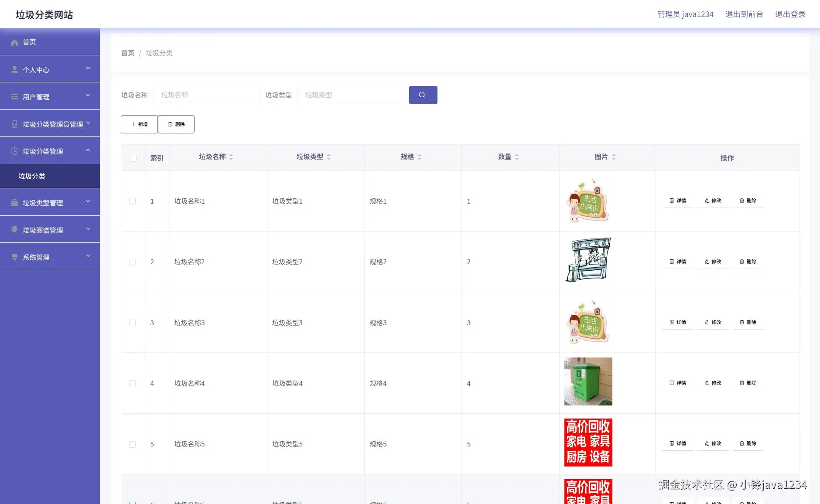Open the 好好超市 sketch image in row 2
This screenshot has height=504, width=820.
tap(588, 260)
